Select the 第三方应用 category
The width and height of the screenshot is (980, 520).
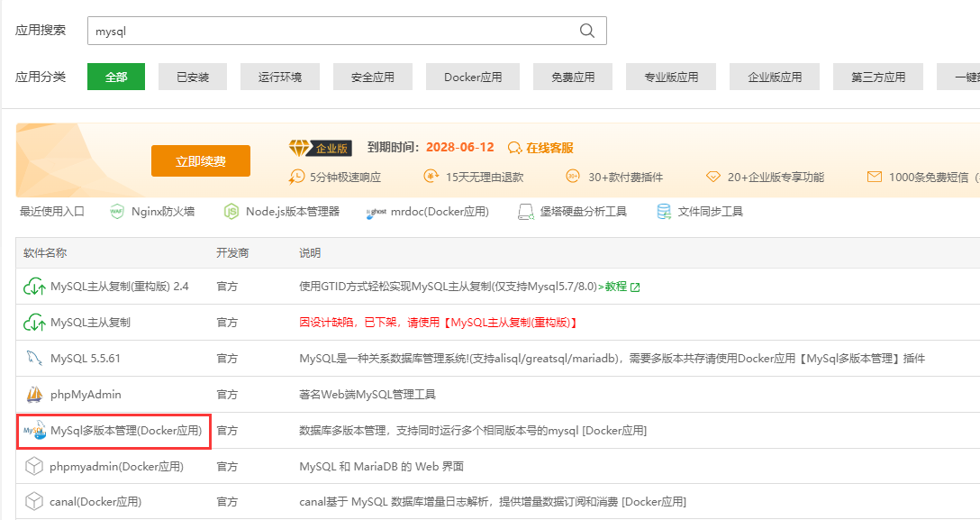pyautogui.click(x=878, y=77)
